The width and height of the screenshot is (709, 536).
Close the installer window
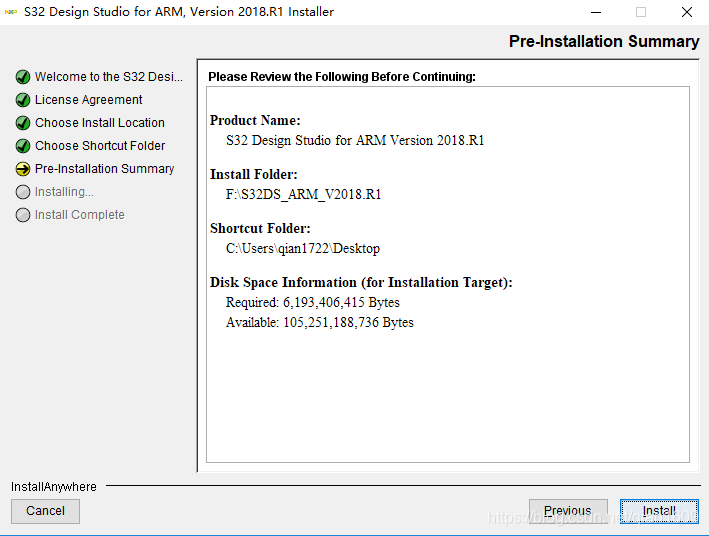coord(686,12)
